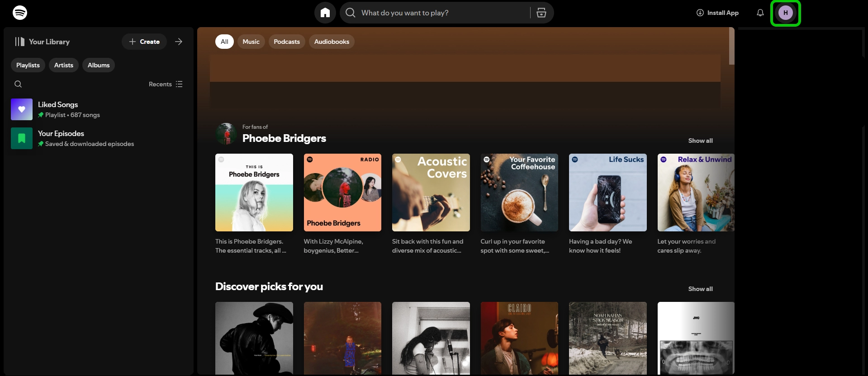Expand library with arrow icon
Screen dimensions: 868x376
coord(179,42)
